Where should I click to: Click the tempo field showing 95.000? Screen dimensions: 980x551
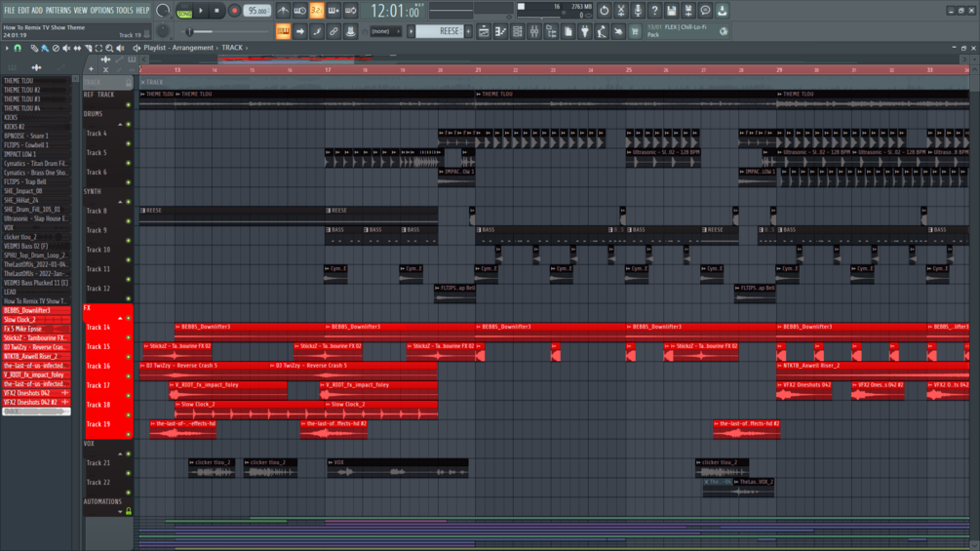tap(256, 11)
